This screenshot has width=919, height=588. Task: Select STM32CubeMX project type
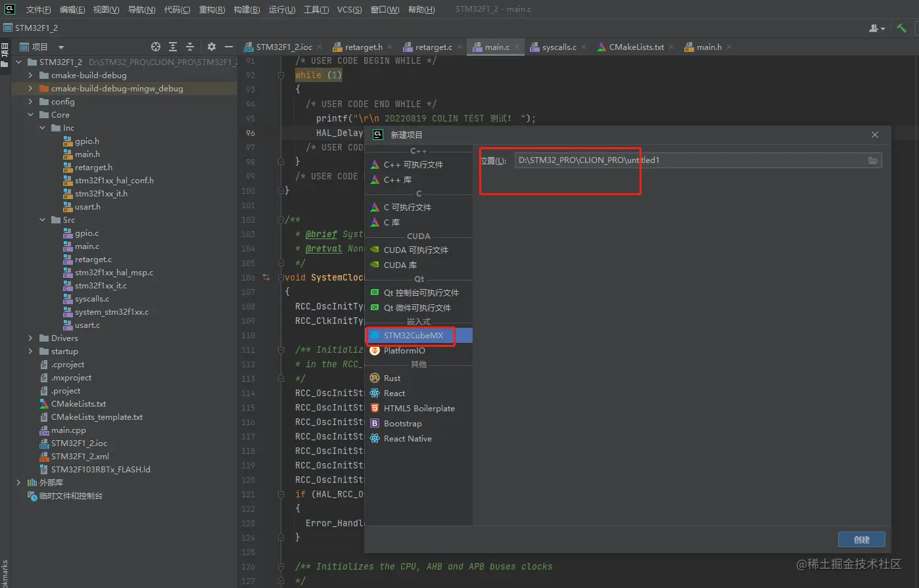click(x=419, y=335)
